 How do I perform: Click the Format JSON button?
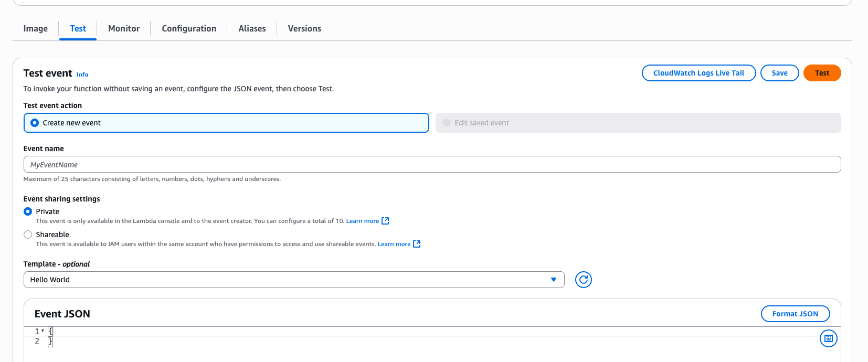(x=795, y=314)
